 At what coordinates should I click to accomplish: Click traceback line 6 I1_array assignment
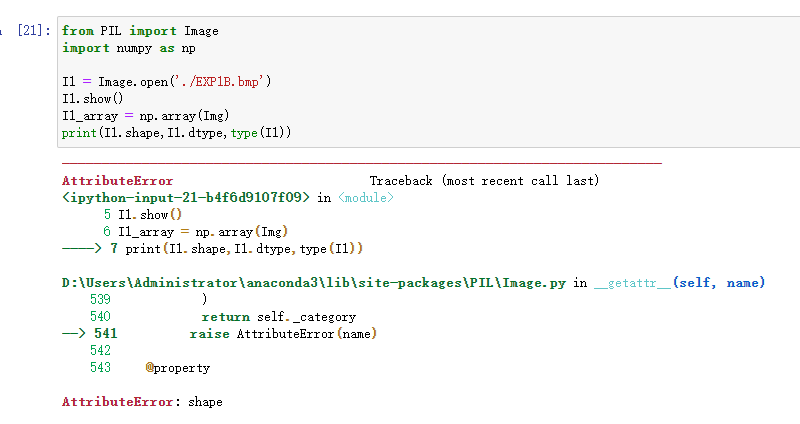195,232
